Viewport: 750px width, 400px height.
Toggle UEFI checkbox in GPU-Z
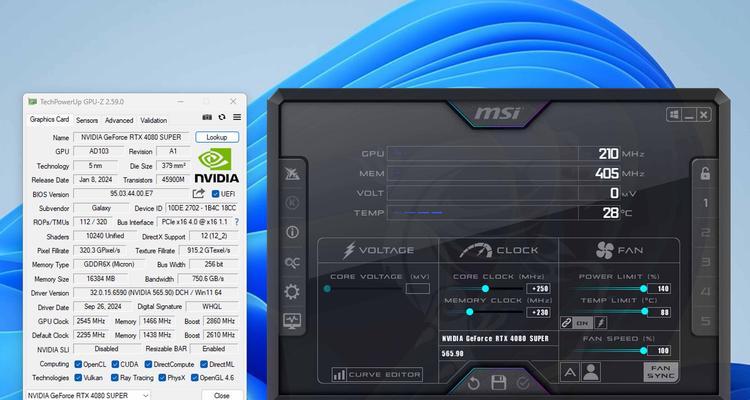pyautogui.click(x=215, y=194)
